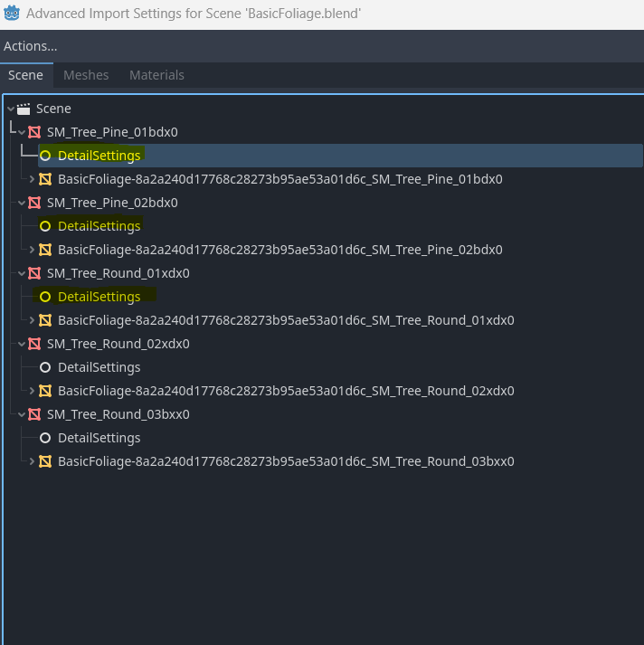Image resolution: width=644 pixels, height=645 pixels.
Task: Collapse the SM_Tree_Round_01xdx0 node
Action: coord(22,273)
